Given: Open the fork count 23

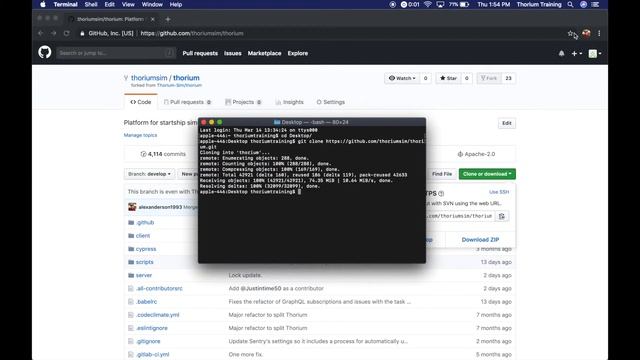Looking at the screenshot, I should [x=509, y=78].
